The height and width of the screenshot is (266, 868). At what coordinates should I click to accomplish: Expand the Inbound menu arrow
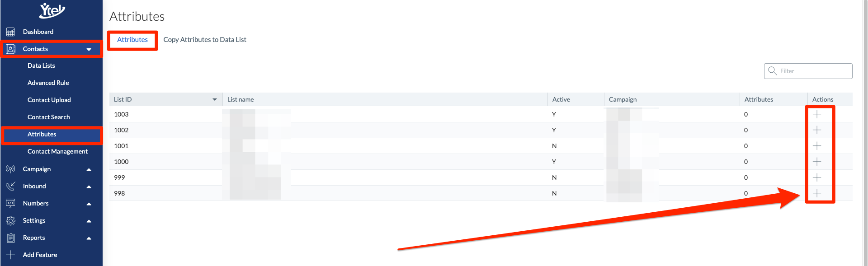(x=89, y=187)
